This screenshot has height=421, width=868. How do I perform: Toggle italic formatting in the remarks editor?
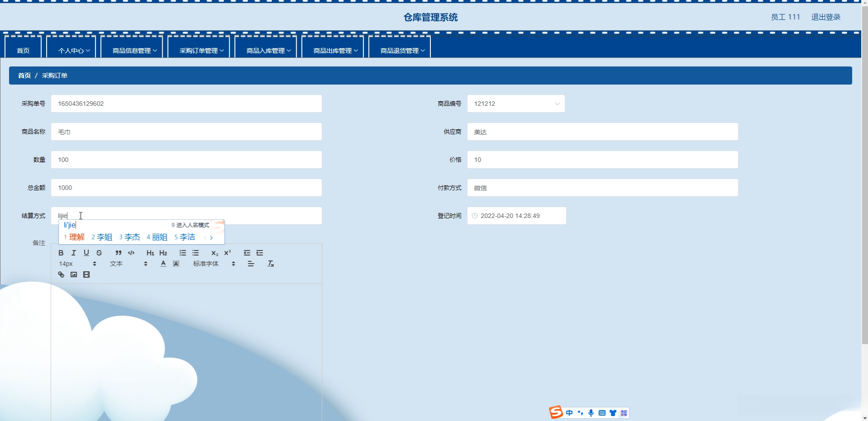pos(74,253)
